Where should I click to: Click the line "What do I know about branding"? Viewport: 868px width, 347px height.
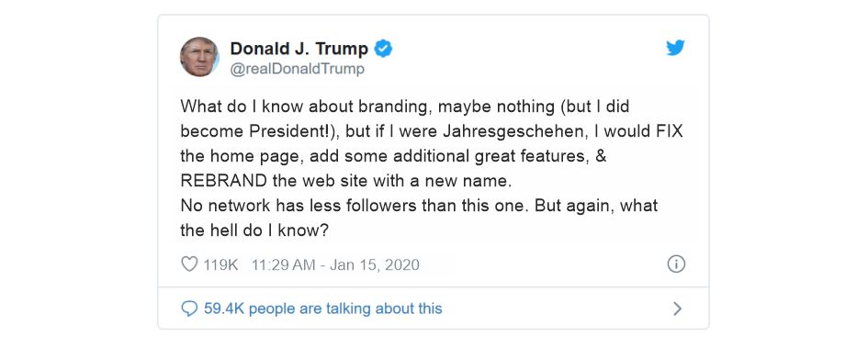pos(304,106)
